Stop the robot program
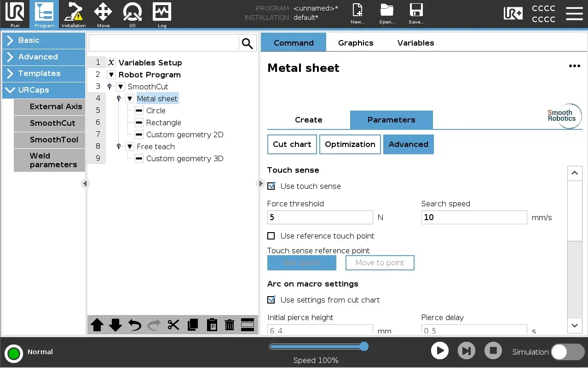This screenshot has width=588, height=368. pos(493,351)
